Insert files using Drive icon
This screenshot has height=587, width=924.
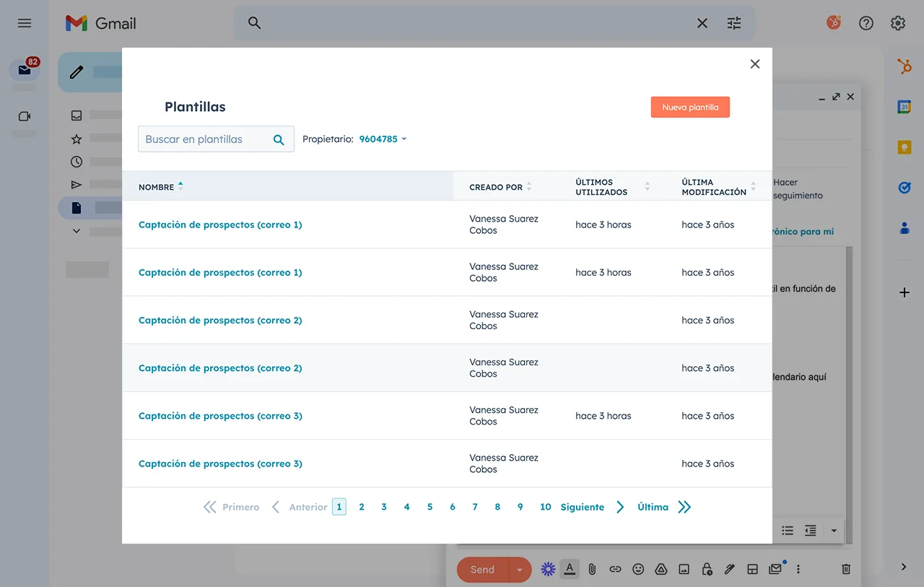(x=661, y=570)
